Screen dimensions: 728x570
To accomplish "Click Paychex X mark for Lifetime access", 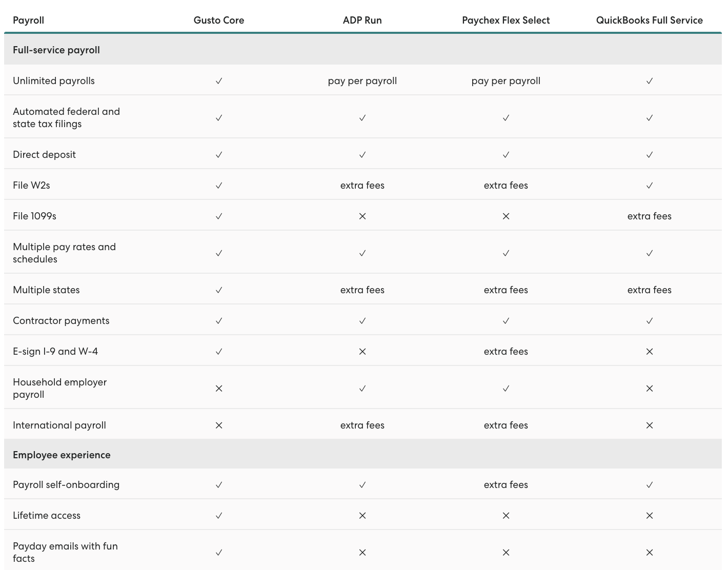I will 506,516.
